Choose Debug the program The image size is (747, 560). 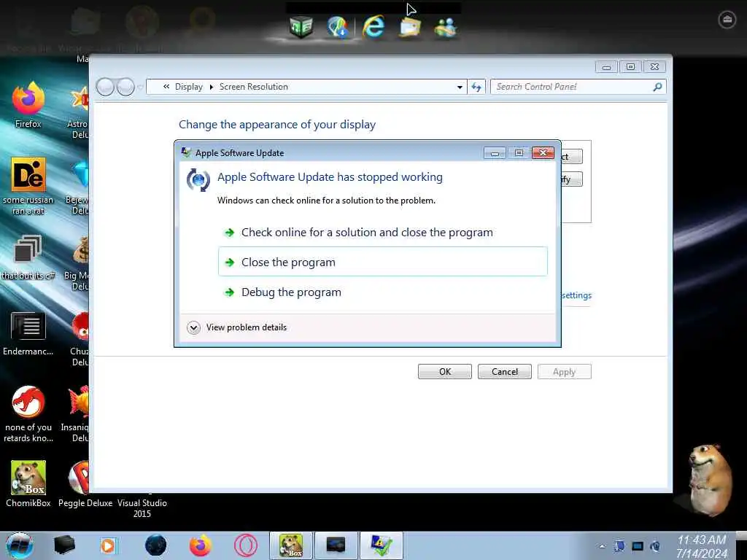tap(382, 292)
